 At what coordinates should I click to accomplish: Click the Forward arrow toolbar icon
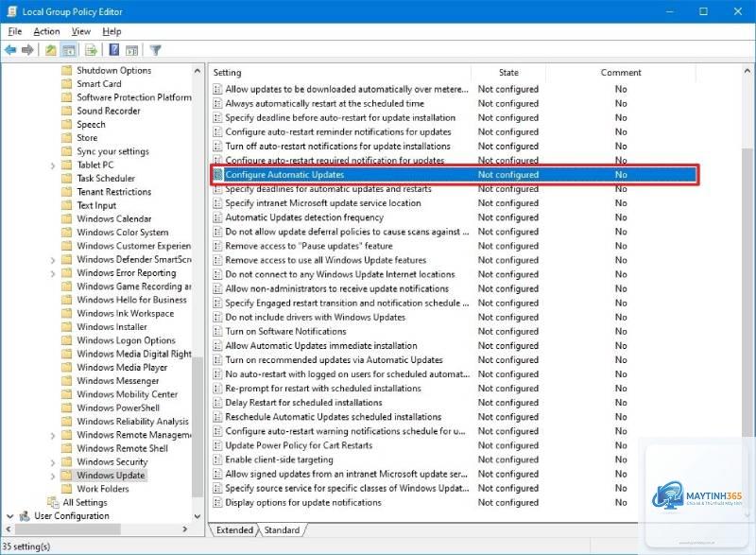[x=27, y=50]
